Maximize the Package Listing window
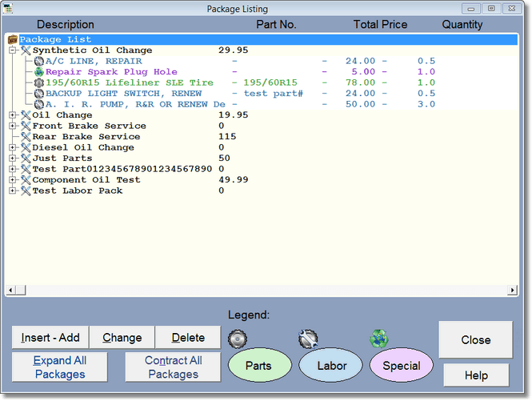The height and width of the screenshot is (401, 532). tap(491, 9)
